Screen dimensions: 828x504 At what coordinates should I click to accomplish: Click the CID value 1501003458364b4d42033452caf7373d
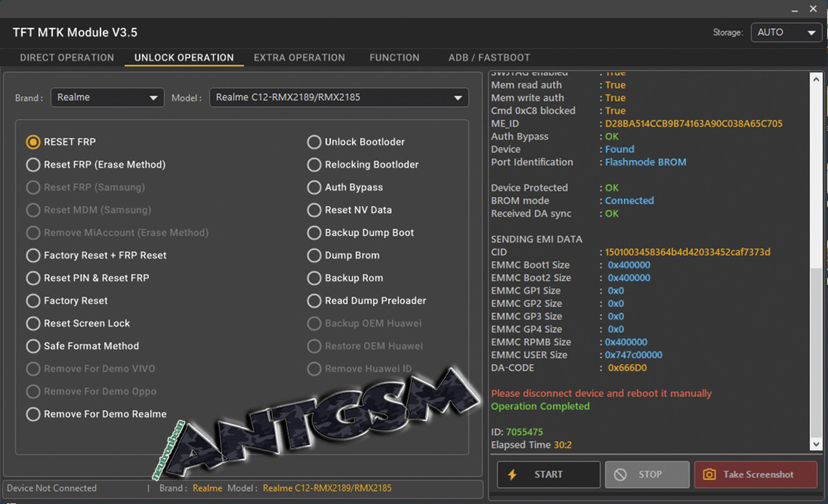688,252
